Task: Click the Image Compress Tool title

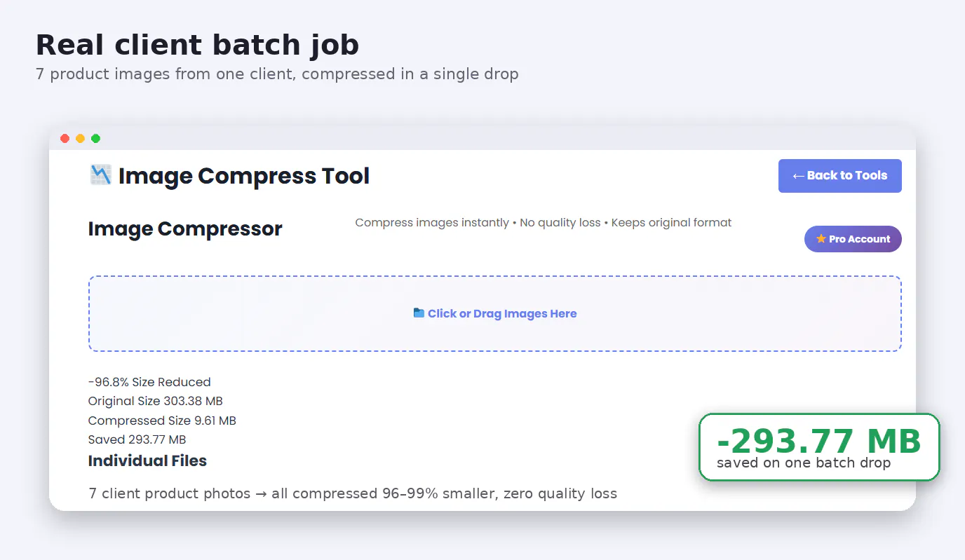Action: click(244, 176)
